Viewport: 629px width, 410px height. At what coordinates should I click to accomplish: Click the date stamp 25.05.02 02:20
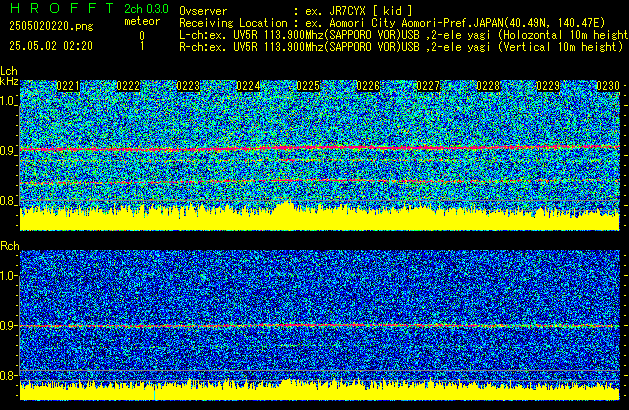point(51,46)
